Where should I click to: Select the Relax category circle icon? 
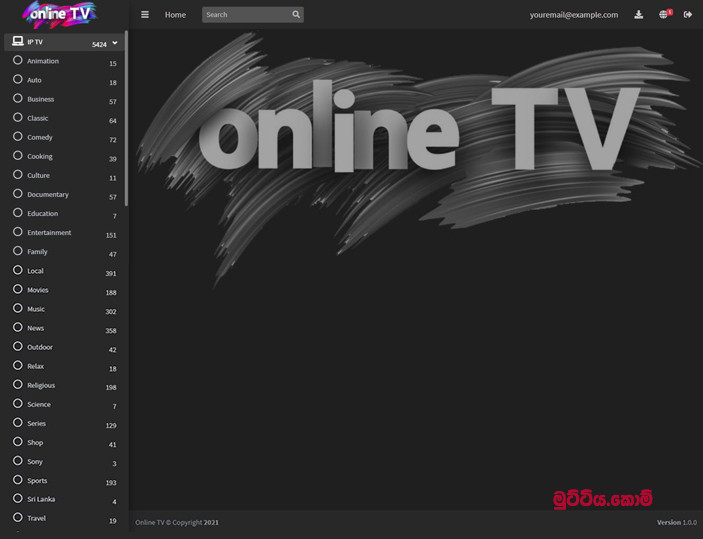pyautogui.click(x=17, y=365)
